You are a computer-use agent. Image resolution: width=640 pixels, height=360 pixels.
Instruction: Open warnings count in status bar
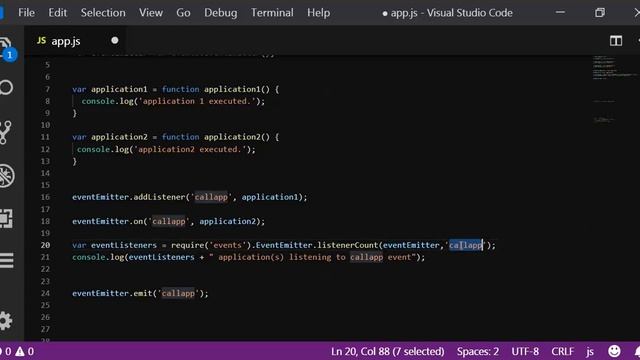coord(25,351)
